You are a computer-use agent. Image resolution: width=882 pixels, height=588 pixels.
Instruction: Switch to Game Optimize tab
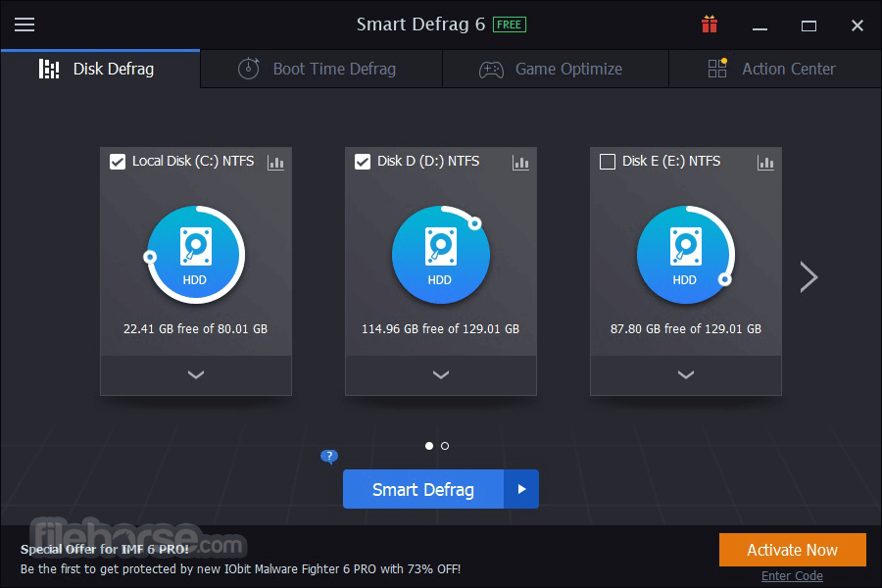[x=556, y=69]
